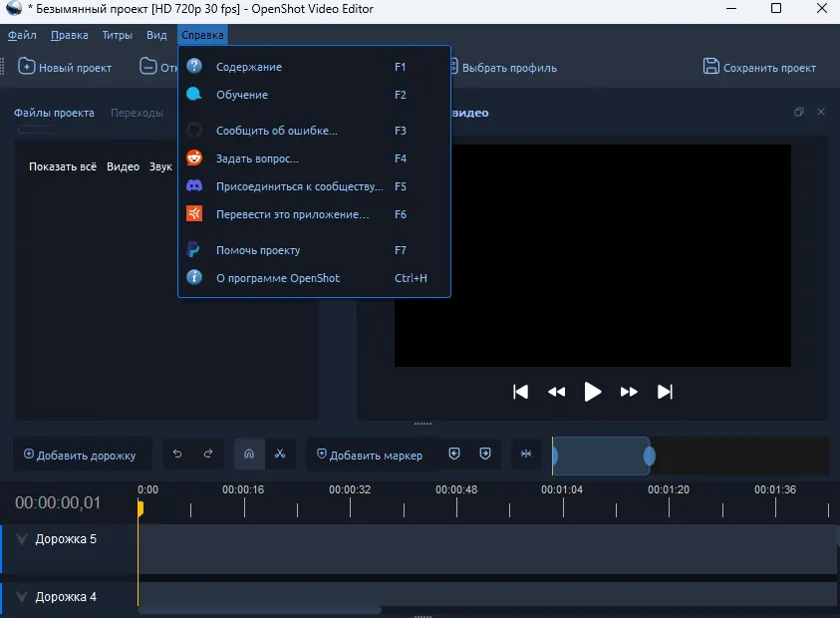This screenshot has width=840, height=618.
Task: Click the center timeline on playhead icon
Action: [x=526, y=455]
